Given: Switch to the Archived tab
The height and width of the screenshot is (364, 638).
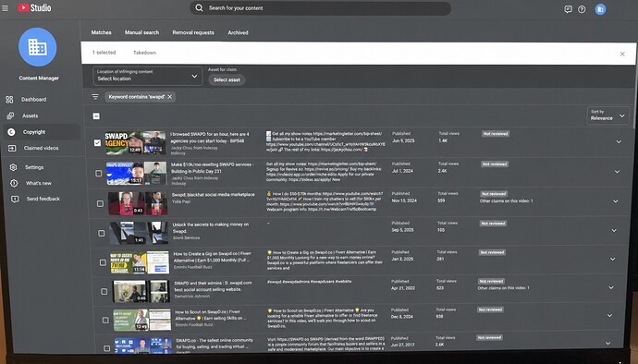Looking at the screenshot, I should (238, 32).
